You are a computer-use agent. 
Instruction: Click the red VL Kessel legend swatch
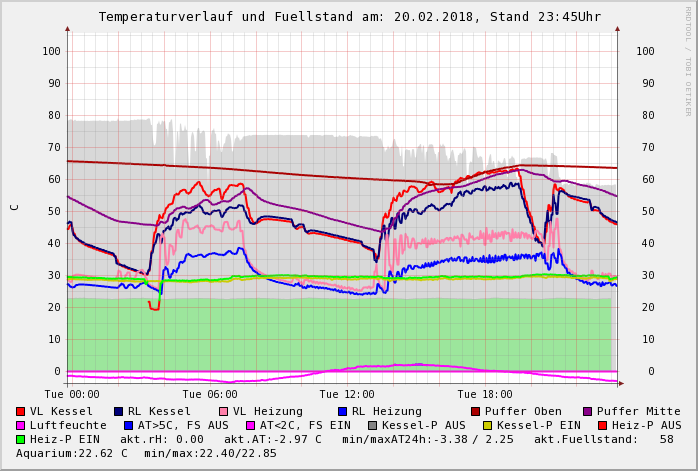21,411
